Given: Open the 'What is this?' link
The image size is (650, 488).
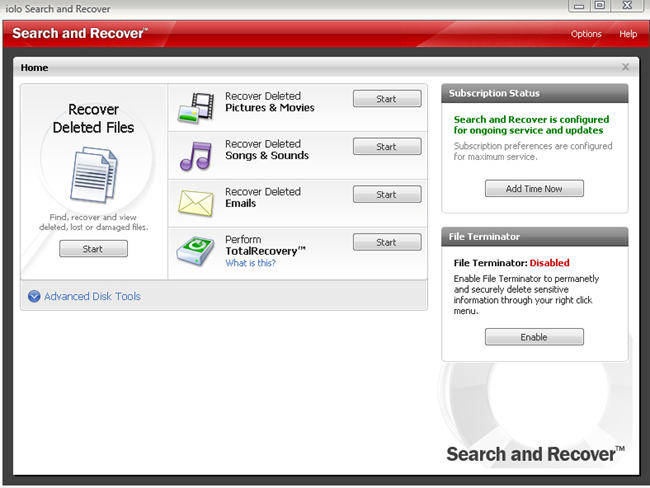Looking at the screenshot, I should tap(250, 263).
